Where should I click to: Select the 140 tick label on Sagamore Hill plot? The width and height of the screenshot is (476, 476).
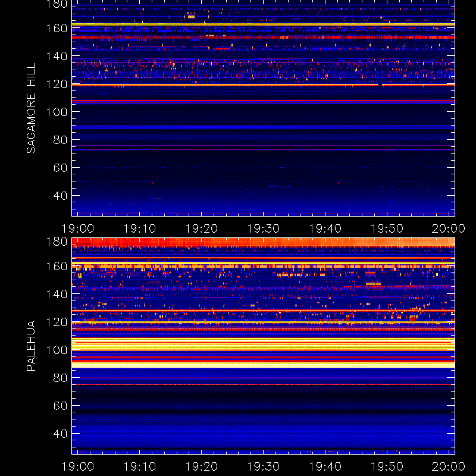pyautogui.click(x=57, y=56)
